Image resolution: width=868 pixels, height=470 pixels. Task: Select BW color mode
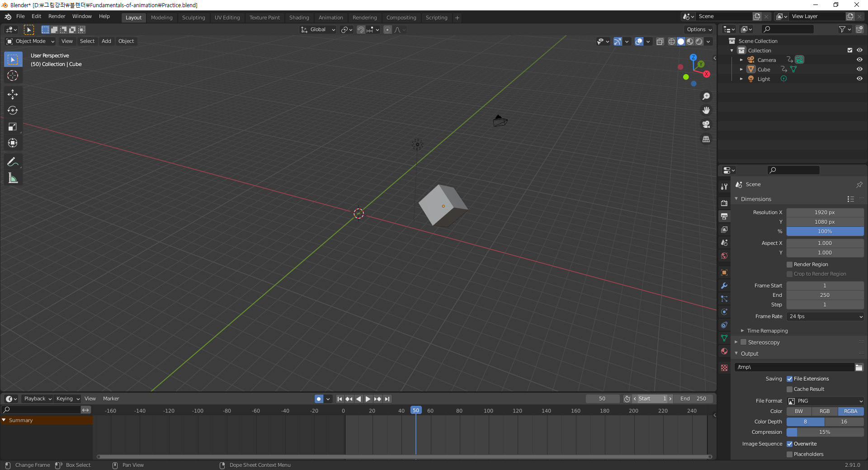799,411
